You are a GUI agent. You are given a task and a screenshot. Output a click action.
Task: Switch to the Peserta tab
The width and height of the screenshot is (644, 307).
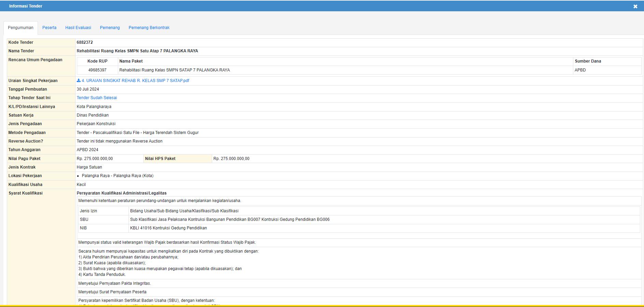pyautogui.click(x=49, y=28)
